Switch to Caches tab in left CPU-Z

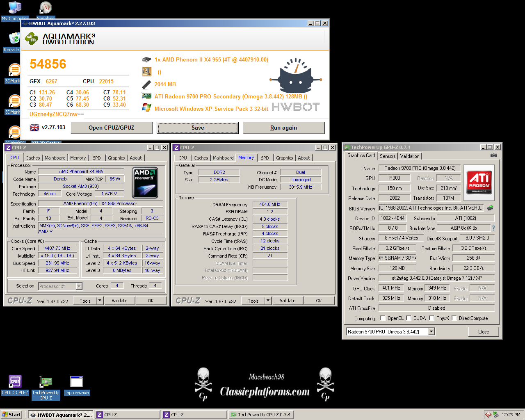(x=33, y=158)
